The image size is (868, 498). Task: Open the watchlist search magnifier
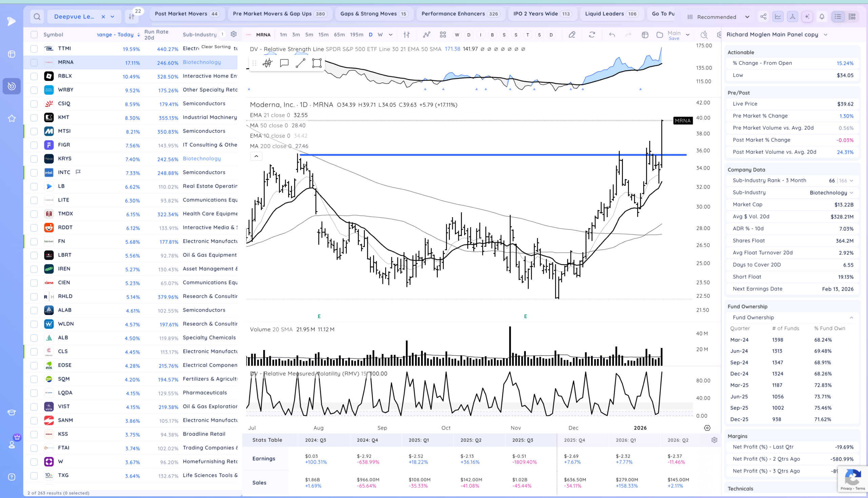(x=37, y=16)
